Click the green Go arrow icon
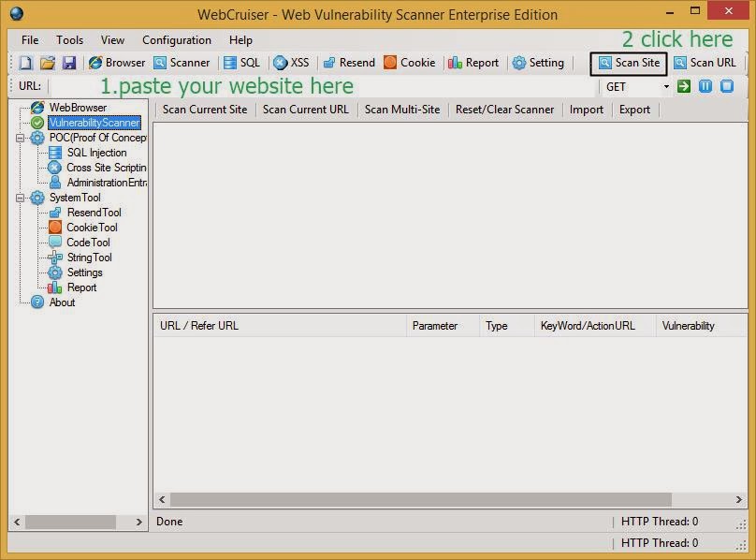 coord(684,86)
